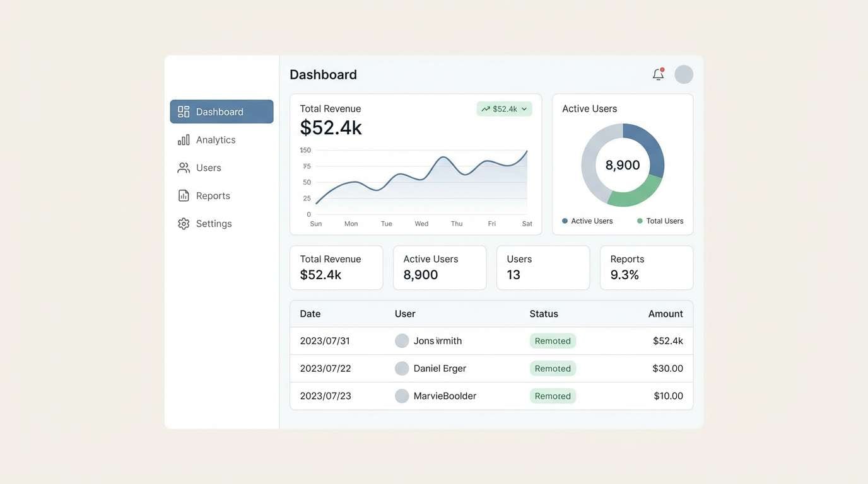Viewport: 868px width, 484px height.
Task: Toggle the Remoted status badge for Daniel Erger
Action: click(553, 367)
